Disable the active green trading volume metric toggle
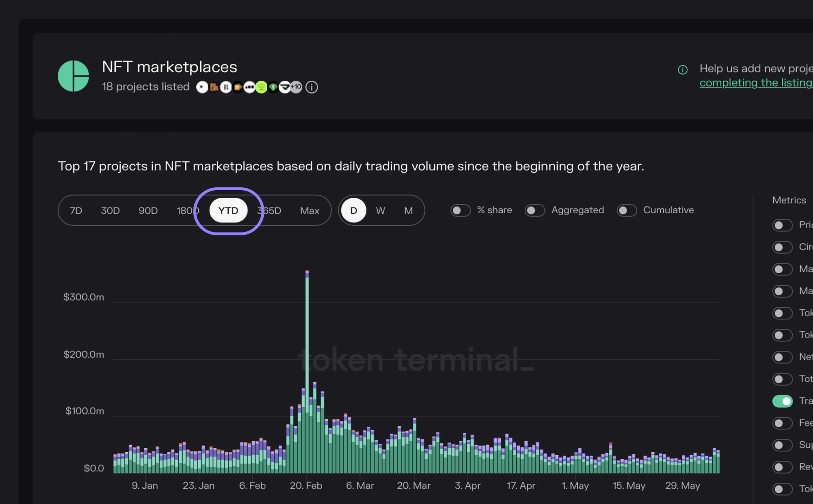 [782, 401]
